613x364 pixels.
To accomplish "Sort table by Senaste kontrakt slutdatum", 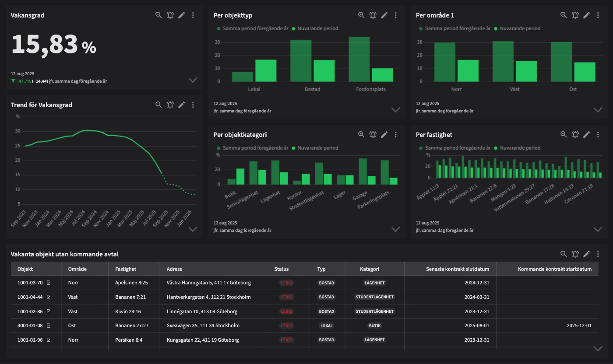I will (458, 269).
